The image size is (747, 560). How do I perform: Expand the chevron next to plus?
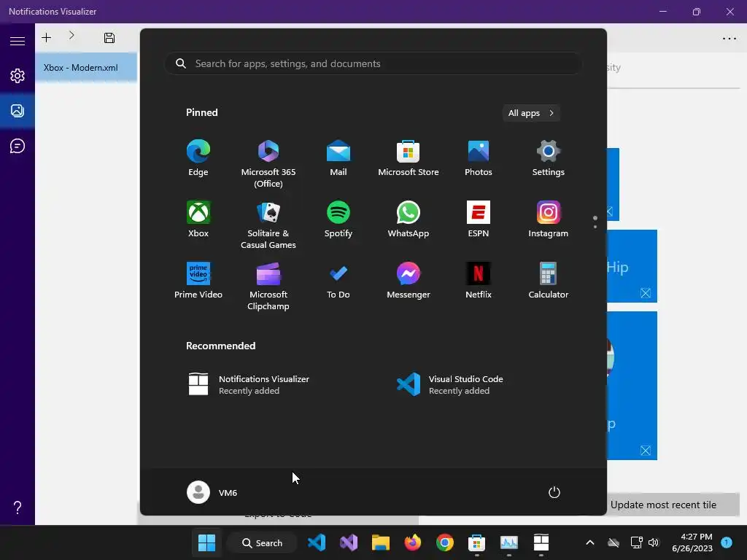tap(71, 35)
